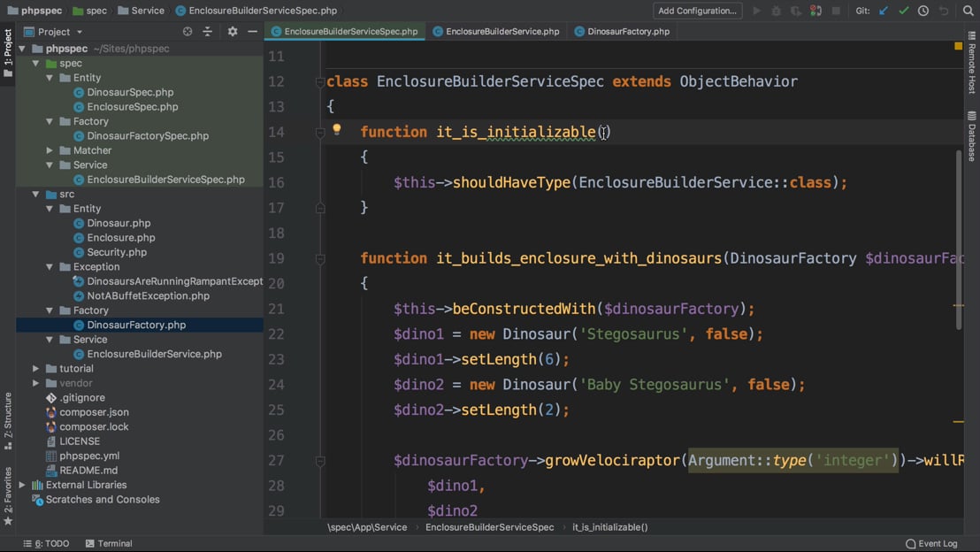Click the intention lightbulb on line 14
Image resolution: width=980 pixels, height=552 pixels.
pos(337,129)
